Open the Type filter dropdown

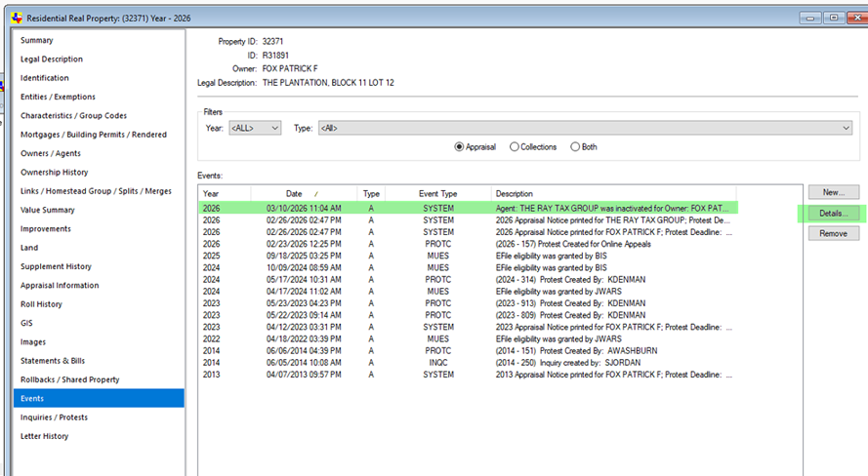click(585, 128)
